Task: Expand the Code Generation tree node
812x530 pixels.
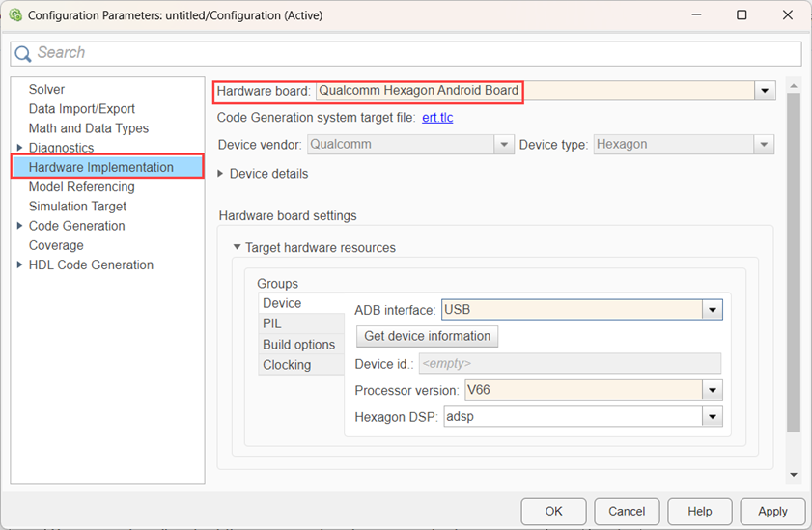Action: pyautogui.click(x=20, y=226)
